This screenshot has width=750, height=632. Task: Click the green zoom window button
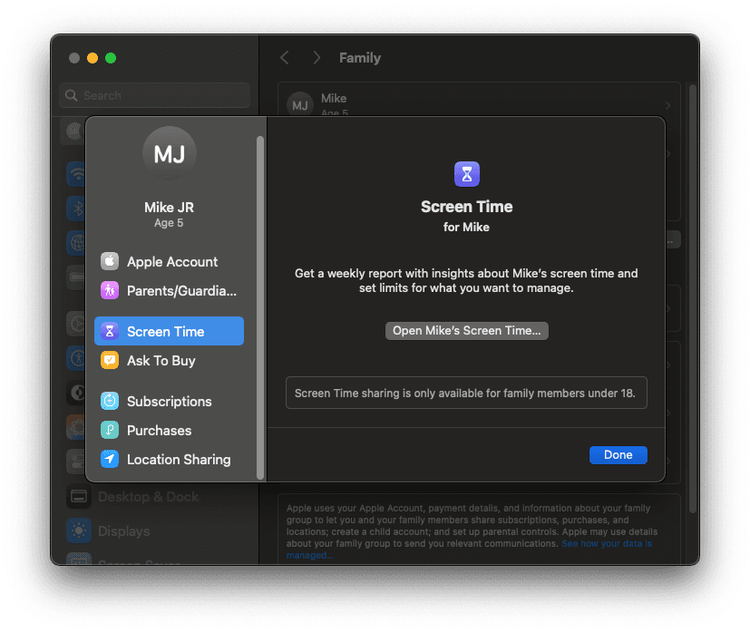(x=110, y=58)
